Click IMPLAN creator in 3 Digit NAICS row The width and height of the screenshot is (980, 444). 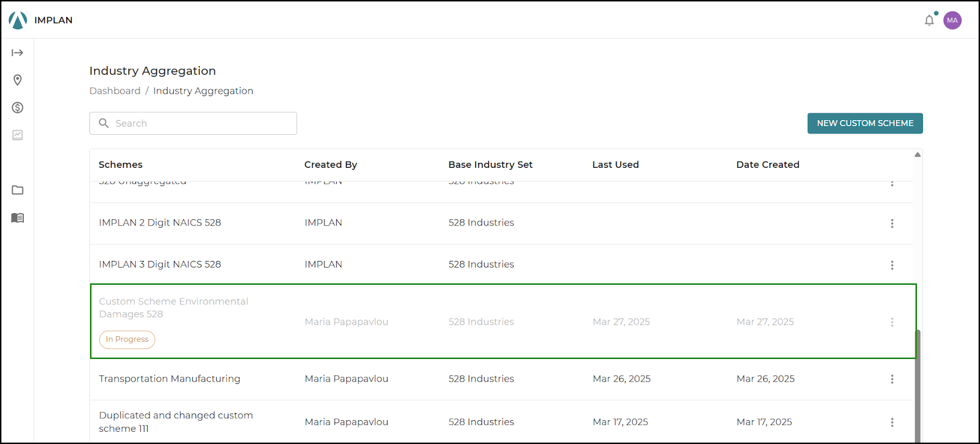(x=323, y=265)
